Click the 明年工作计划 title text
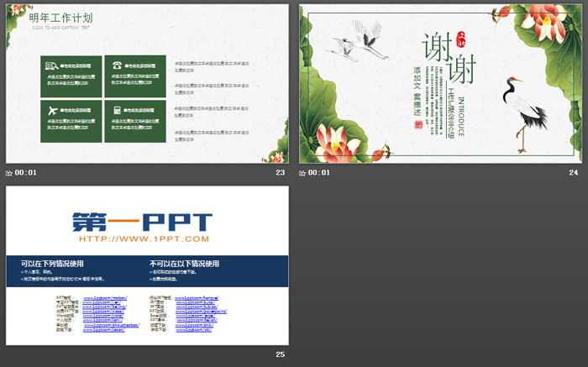Viewport: 588px width, 367px height. pyautogui.click(x=60, y=18)
